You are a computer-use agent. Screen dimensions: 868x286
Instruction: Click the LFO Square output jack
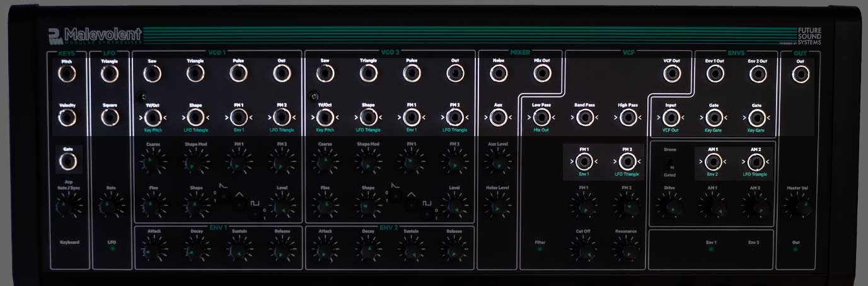(x=110, y=118)
